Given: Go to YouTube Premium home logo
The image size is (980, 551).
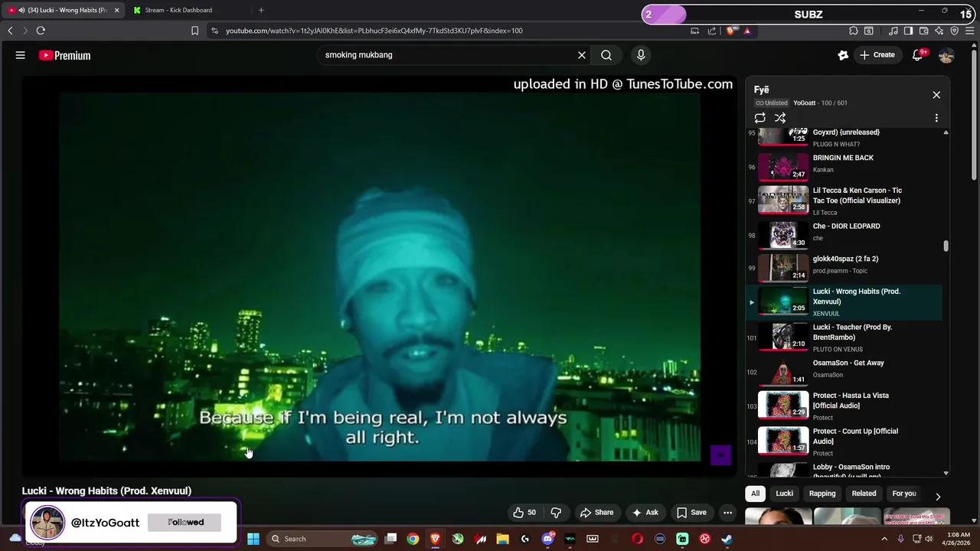Looking at the screenshot, I should pos(65,55).
